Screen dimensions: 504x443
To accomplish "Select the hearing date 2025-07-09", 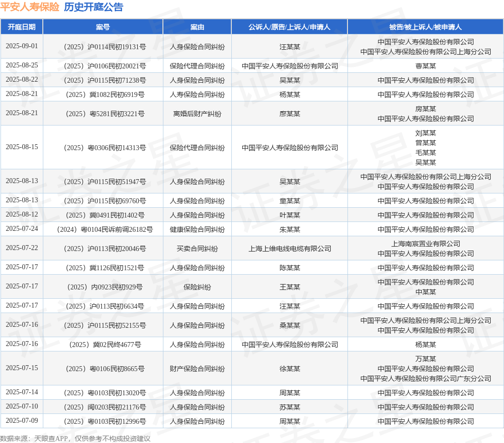I will [x=22, y=420].
